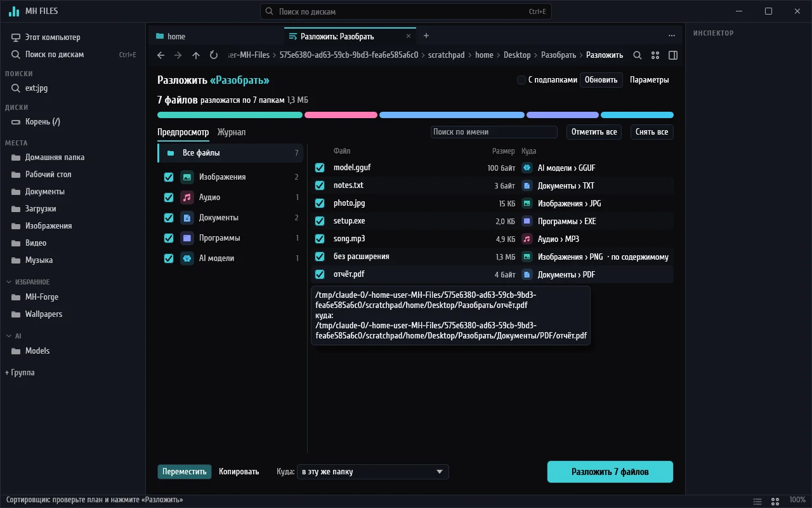
Task: Click the Разложить 7 файлов button
Action: pos(610,472)
